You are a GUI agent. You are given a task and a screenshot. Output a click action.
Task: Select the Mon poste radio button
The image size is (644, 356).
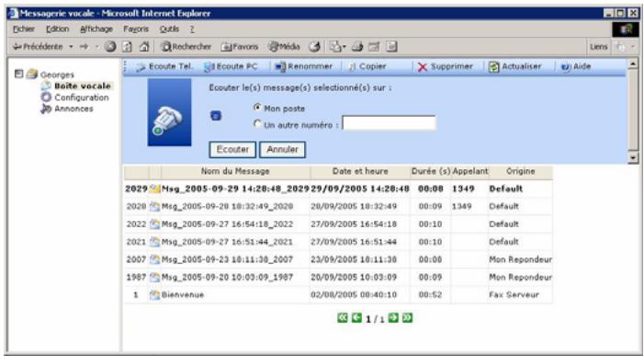[x=257, y=108]
